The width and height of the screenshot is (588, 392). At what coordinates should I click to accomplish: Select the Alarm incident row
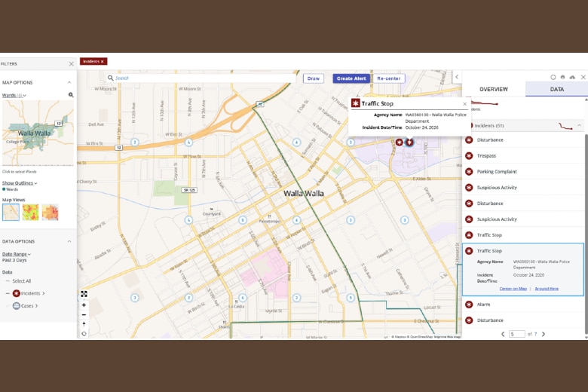tap(523, 305)
